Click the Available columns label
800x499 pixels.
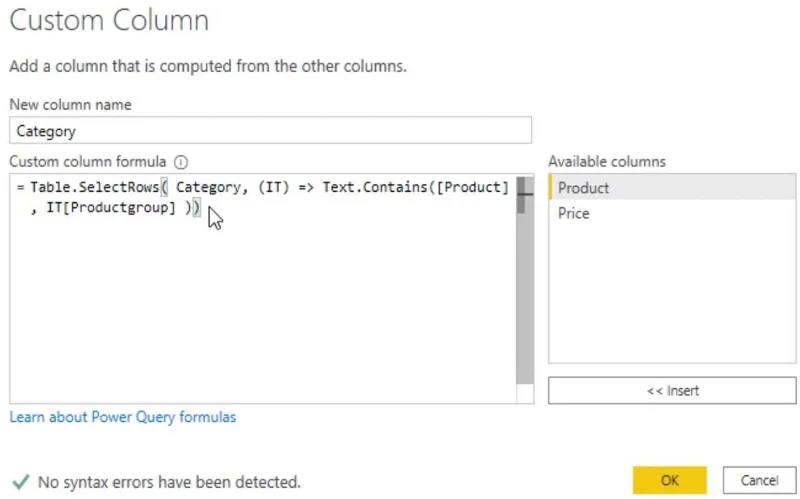(x=607, y=161)
